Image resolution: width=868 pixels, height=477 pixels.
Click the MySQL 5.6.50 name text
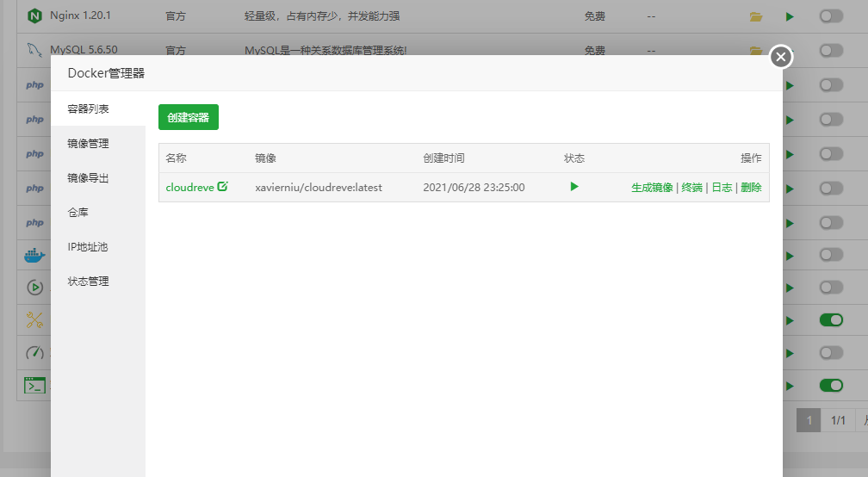click(84, 50)
